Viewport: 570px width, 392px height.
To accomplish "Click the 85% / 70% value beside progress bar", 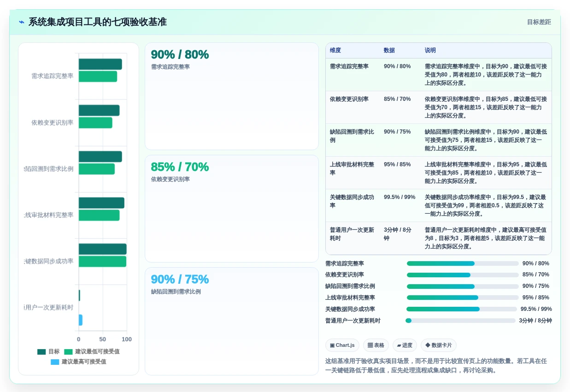I will coord(535,275).
